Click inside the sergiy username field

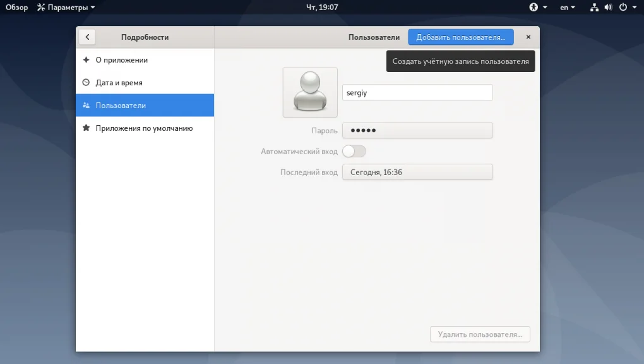pos(417,92)
